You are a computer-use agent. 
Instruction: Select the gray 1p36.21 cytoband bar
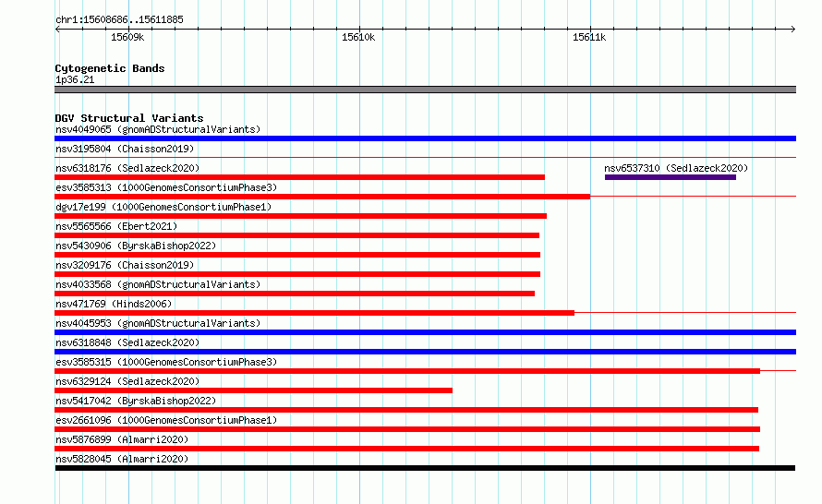click(x=425, y=90)
